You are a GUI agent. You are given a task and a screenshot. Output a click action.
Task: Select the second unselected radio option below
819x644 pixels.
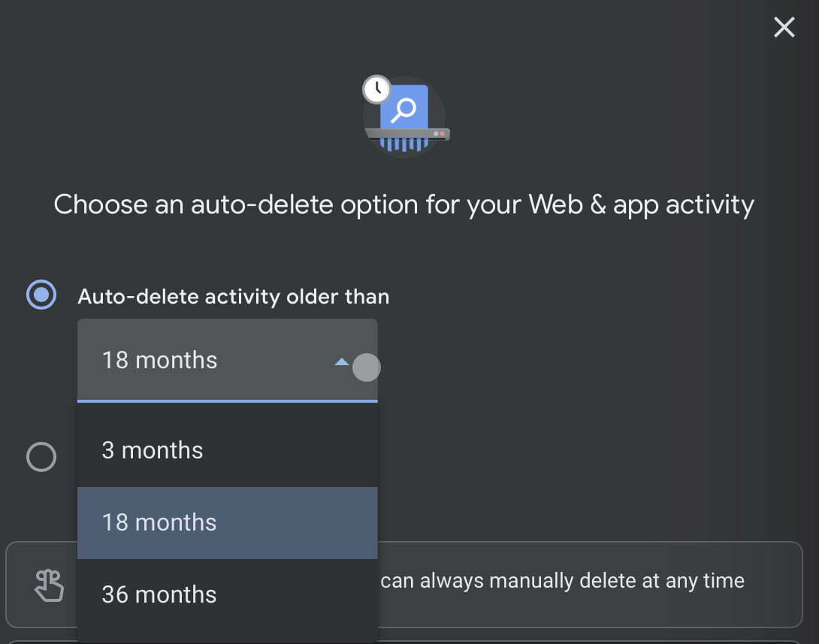(x=41, y=457)
